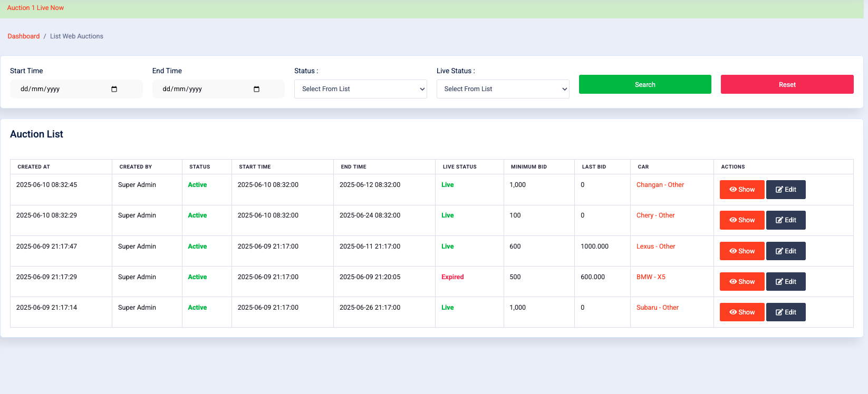
Task: Open the Lexus - Other car link
Action: point(655,247)
